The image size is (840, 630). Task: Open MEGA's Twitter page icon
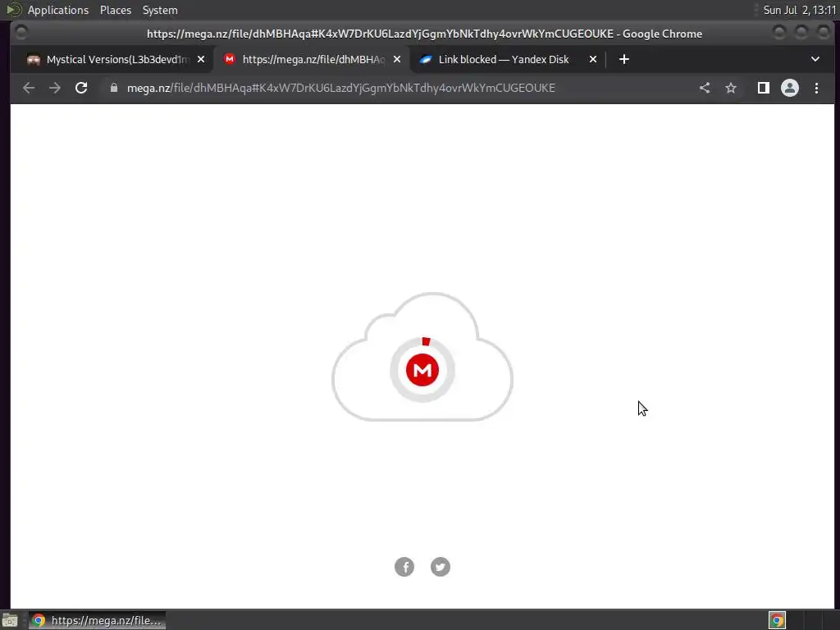pyautogui.click(x=441, y=567)
